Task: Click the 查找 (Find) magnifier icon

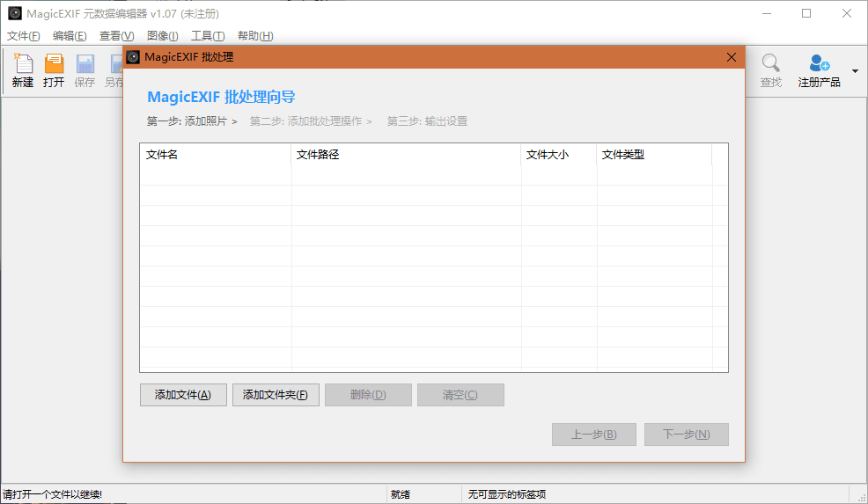Action: 770,63
